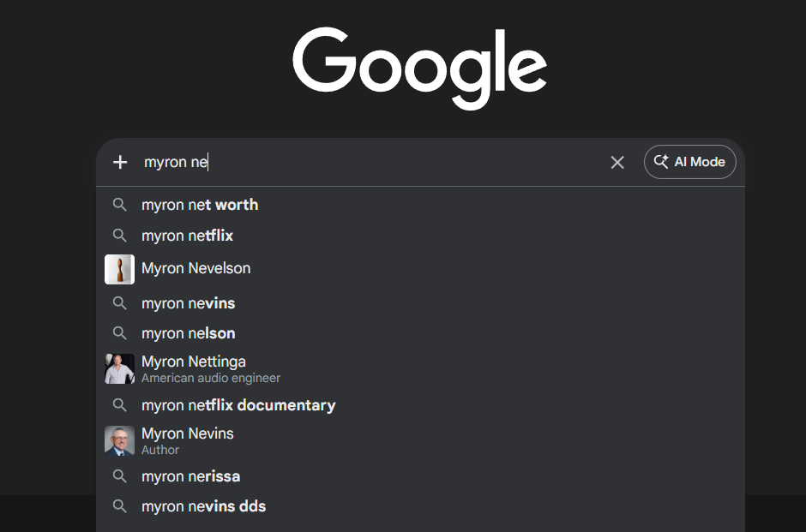Open AI Mode
Viewport: 806px width, 532px height.
click(x=690, y=162)
